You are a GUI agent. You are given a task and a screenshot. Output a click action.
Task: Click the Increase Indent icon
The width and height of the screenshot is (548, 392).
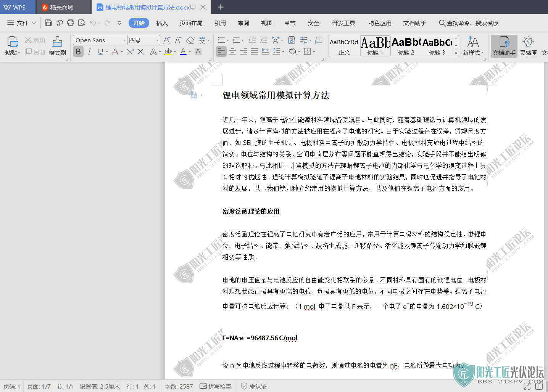(263, 40)
